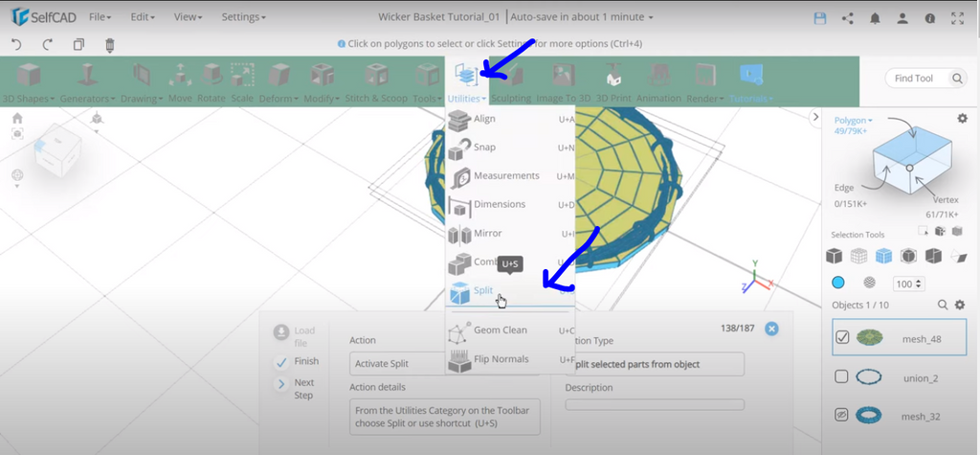Click the Delete trash can icon
This screenshot has width=980, height=455.
pyautogui.click(x=110, y=44)
